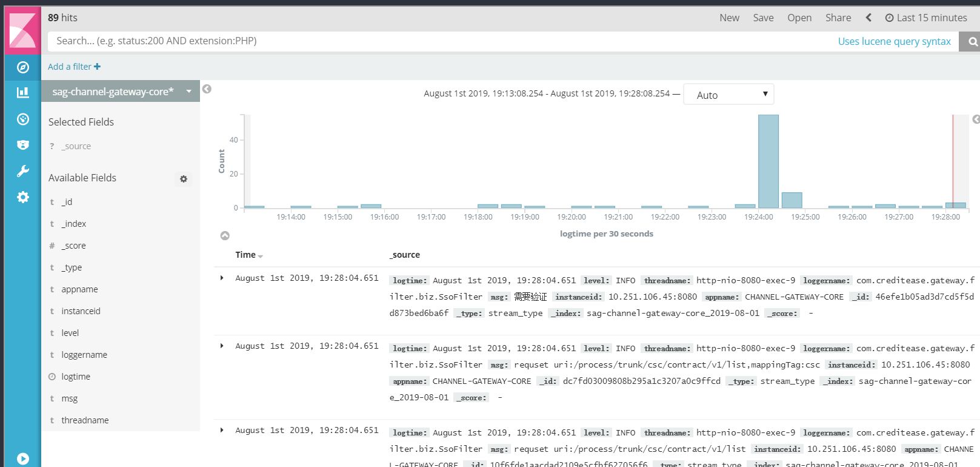Open the Management gear icon in sidebar

point(22,197)
